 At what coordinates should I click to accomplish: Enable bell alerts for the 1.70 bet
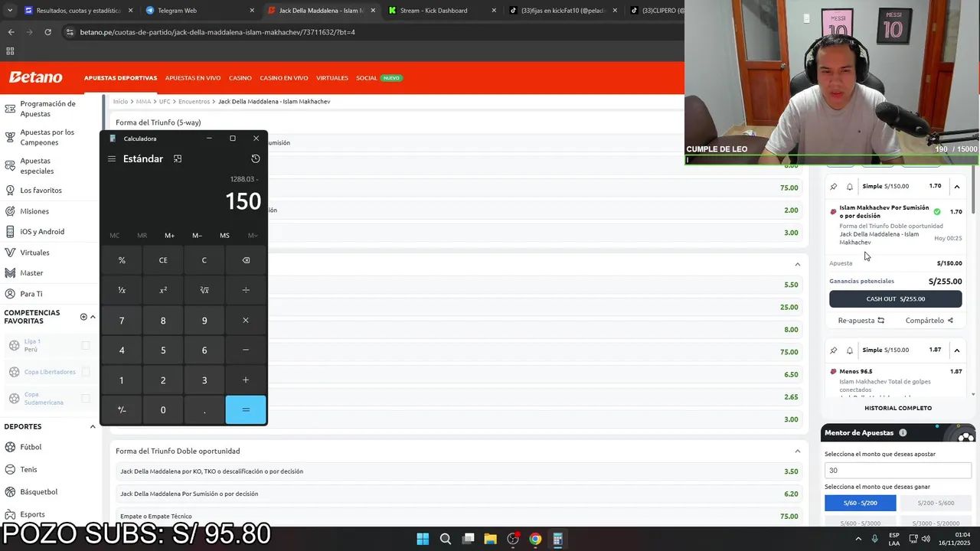coord(850,187)
